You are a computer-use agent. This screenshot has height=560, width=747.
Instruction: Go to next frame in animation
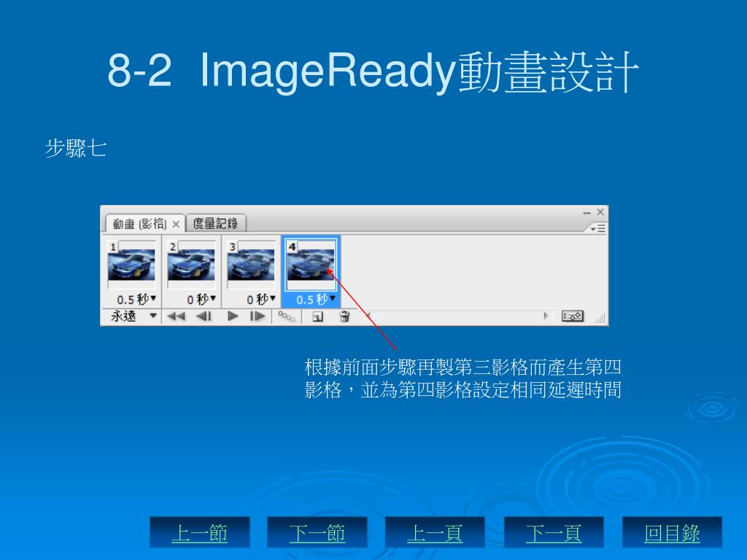258,316
